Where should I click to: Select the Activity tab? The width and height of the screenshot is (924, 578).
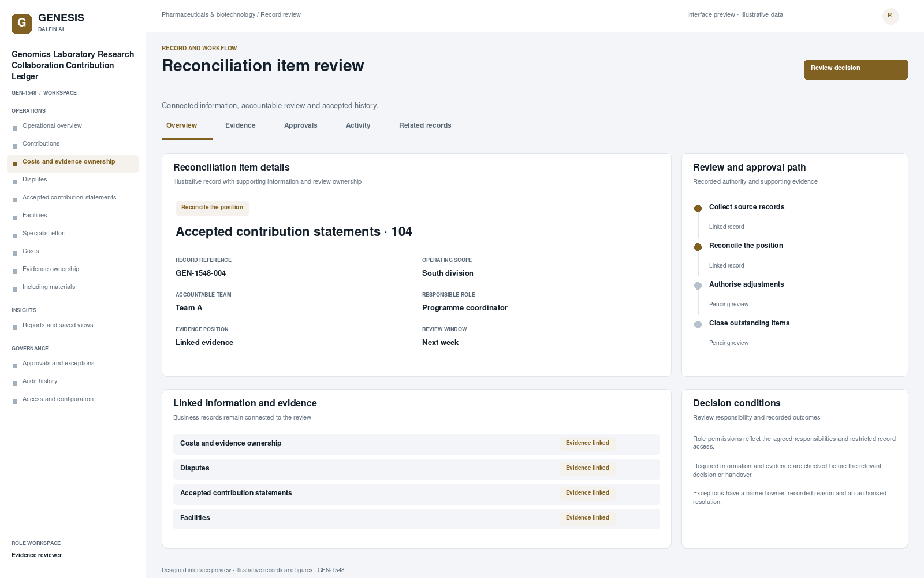358,126
